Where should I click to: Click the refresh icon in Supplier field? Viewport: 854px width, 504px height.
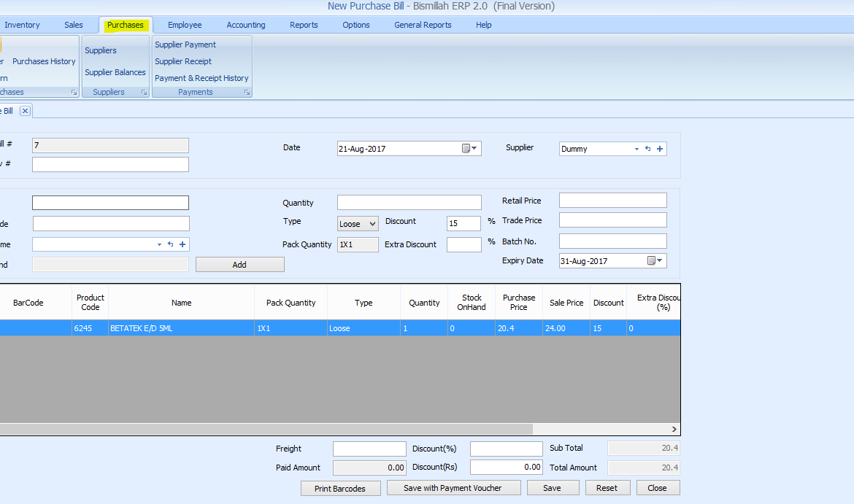[647, 149]
